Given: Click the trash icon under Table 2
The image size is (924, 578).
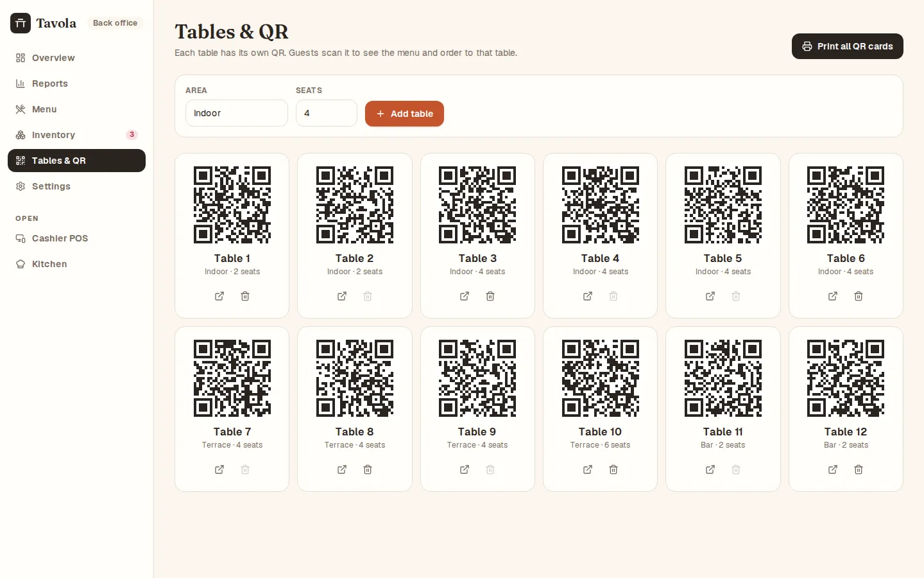Looking at the screenshot, I should [368, 296].
